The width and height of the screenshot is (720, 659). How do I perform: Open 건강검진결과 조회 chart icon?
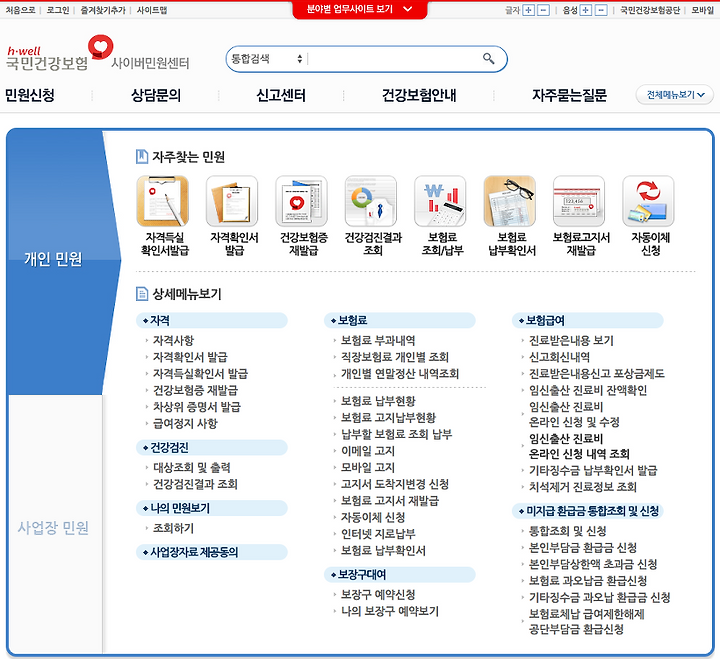coord(371,201)
